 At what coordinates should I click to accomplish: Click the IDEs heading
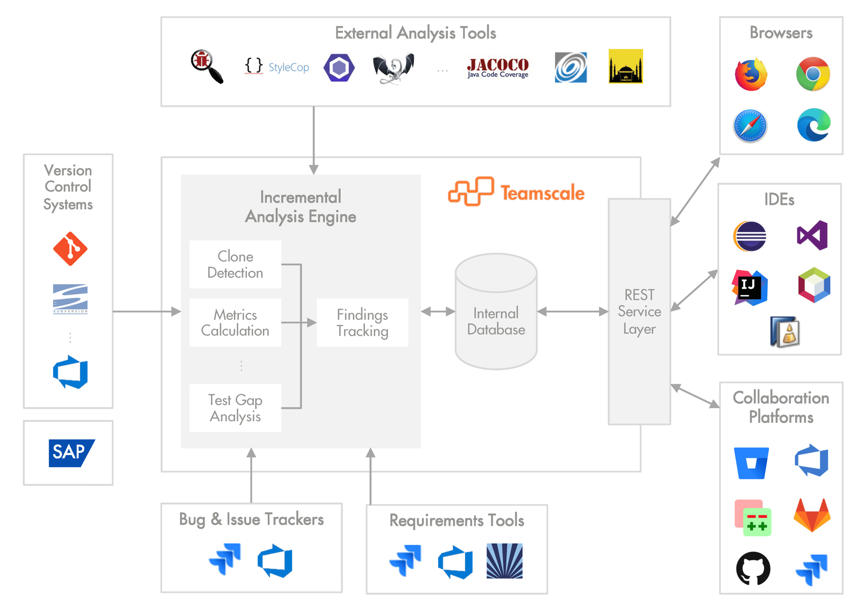[779, 200]
